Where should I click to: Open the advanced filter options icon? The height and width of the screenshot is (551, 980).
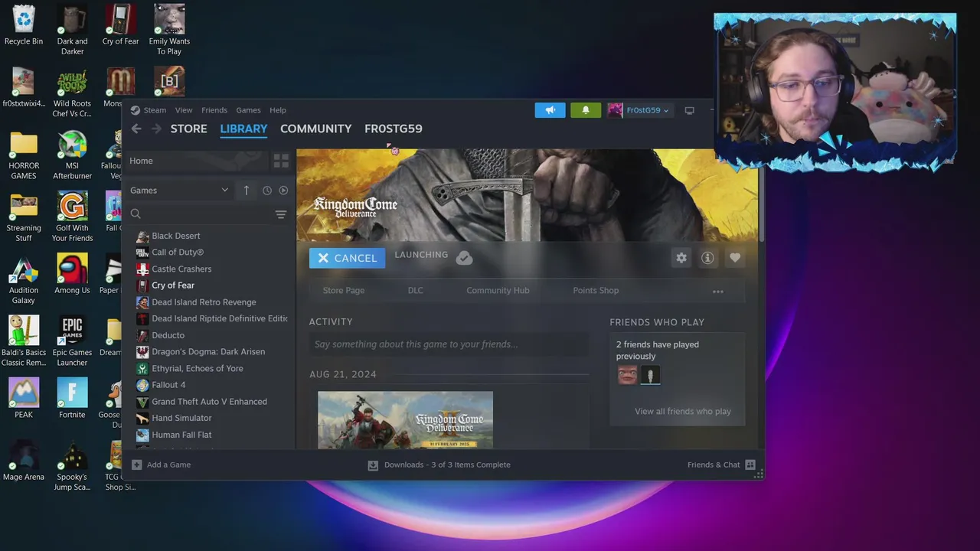[x=281, y=214]
